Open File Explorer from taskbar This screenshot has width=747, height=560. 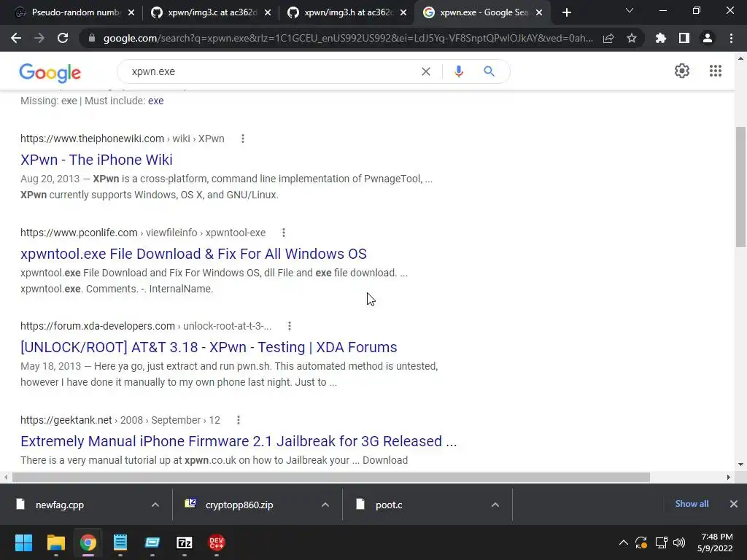[x=55, y=542]
